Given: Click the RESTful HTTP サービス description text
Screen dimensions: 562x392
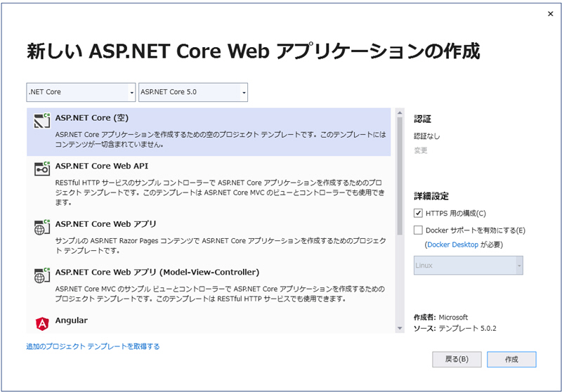Looking at the screenshot, I should click(x=220, y=192).
